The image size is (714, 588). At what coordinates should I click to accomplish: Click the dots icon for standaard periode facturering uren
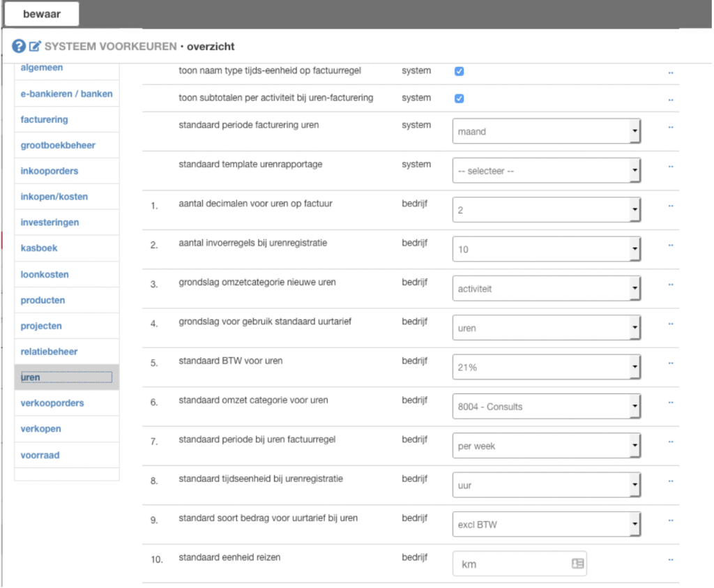(x=671, y=128)
